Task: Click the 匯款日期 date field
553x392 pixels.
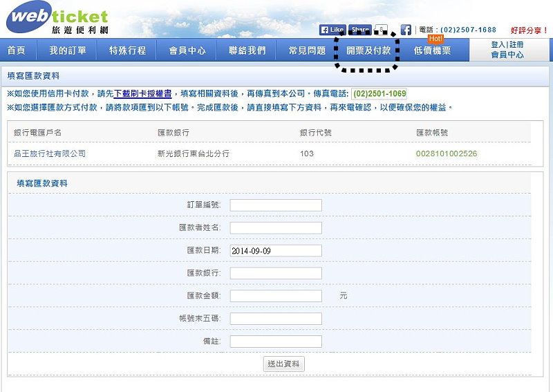Action: tap(276, 250)
